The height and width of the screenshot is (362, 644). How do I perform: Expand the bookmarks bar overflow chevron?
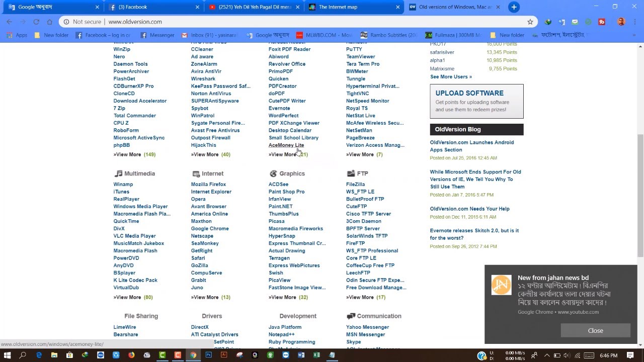point(633,35)
